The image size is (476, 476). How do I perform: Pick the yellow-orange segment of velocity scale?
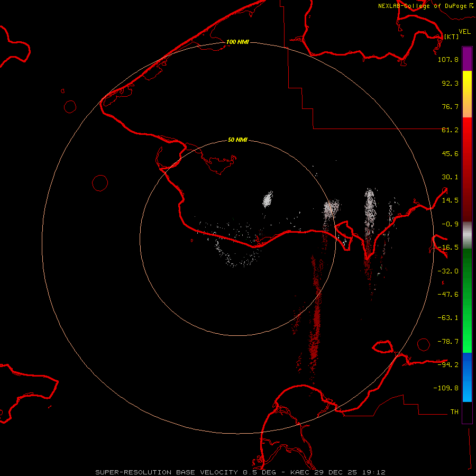(x=467, y=94)
